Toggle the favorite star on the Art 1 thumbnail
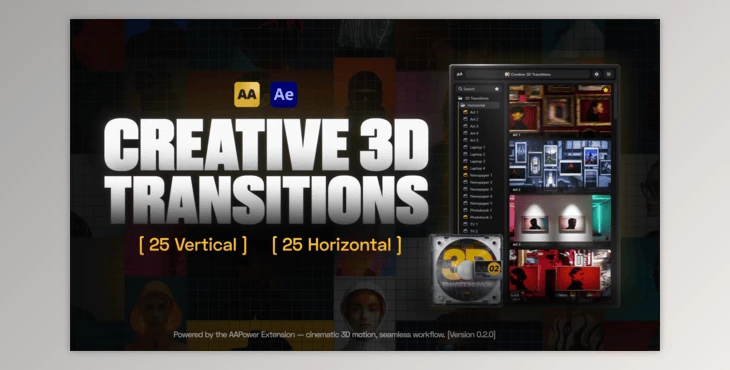 [606, 90]
